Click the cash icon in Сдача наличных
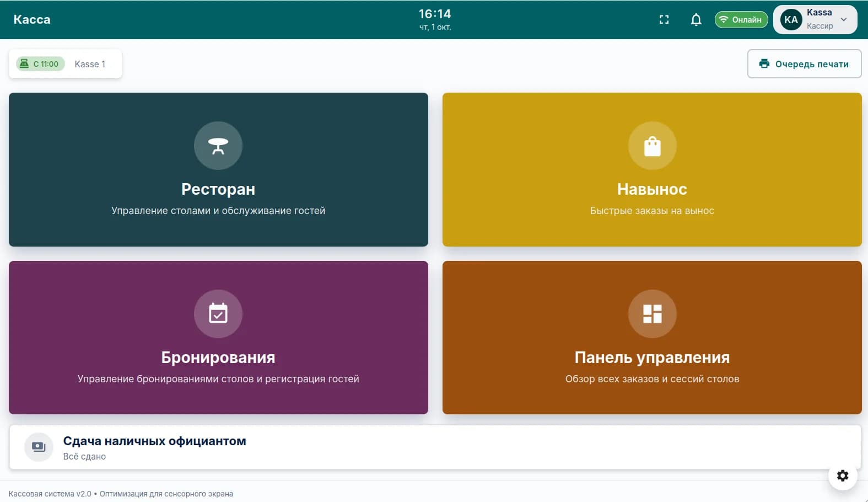Viewport: 868px width, 502px height. (39, 447)
